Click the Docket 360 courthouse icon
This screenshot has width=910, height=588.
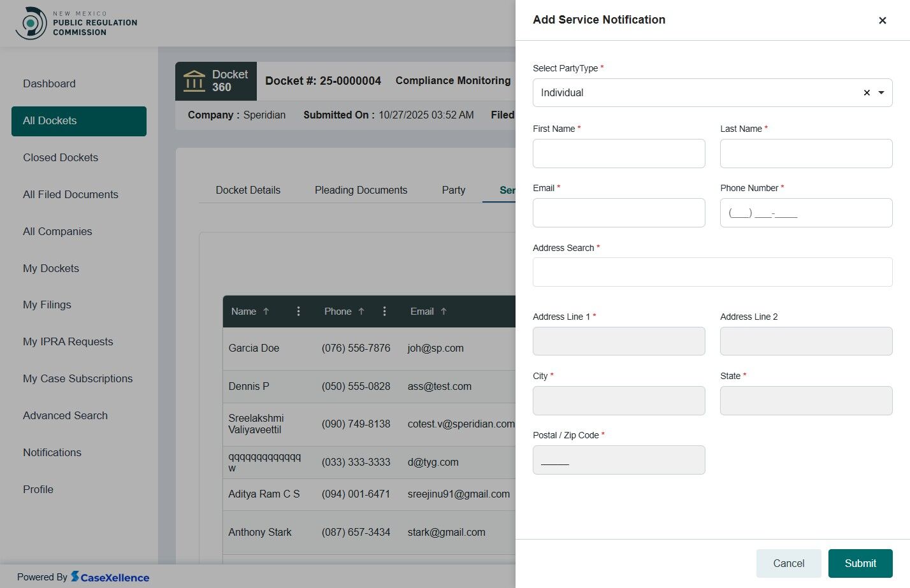coord(194,81)
